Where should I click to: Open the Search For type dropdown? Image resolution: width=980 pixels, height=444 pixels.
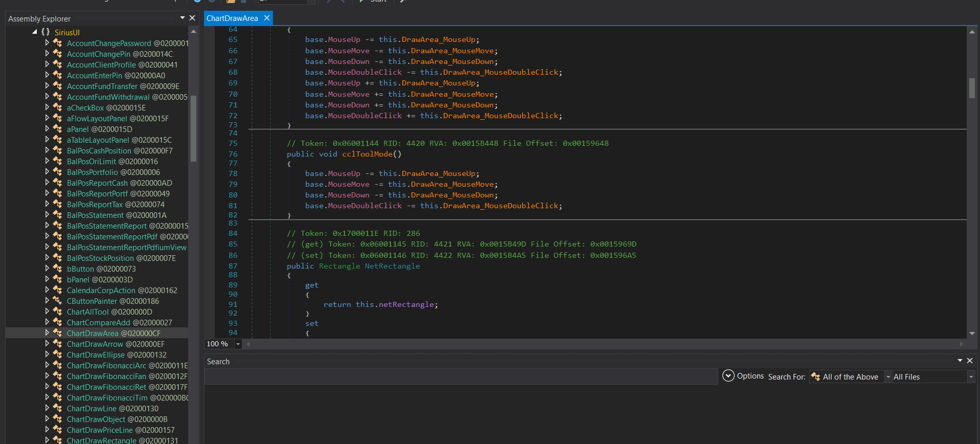(887, 377)
